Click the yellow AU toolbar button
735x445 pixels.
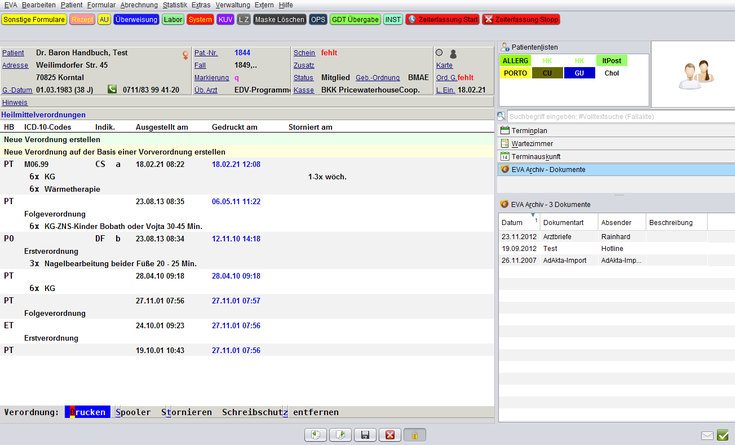(104, 19)
